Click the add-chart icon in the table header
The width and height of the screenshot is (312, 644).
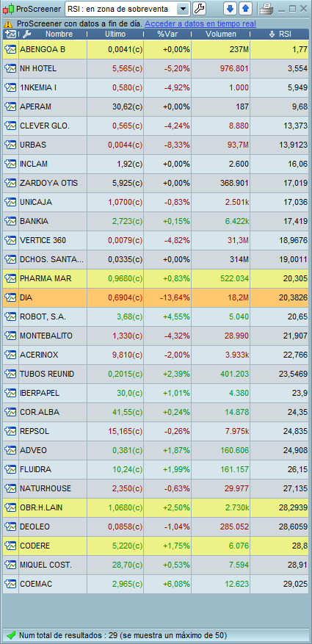point(11,35)
